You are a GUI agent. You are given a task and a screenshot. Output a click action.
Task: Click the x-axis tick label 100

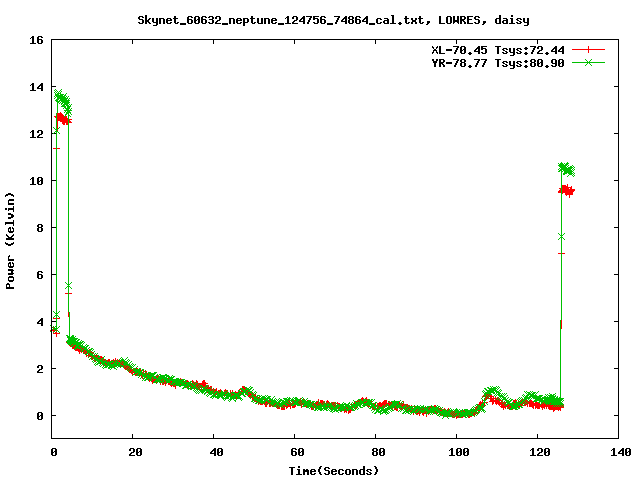pyautogui.click(x=458, y=452)
